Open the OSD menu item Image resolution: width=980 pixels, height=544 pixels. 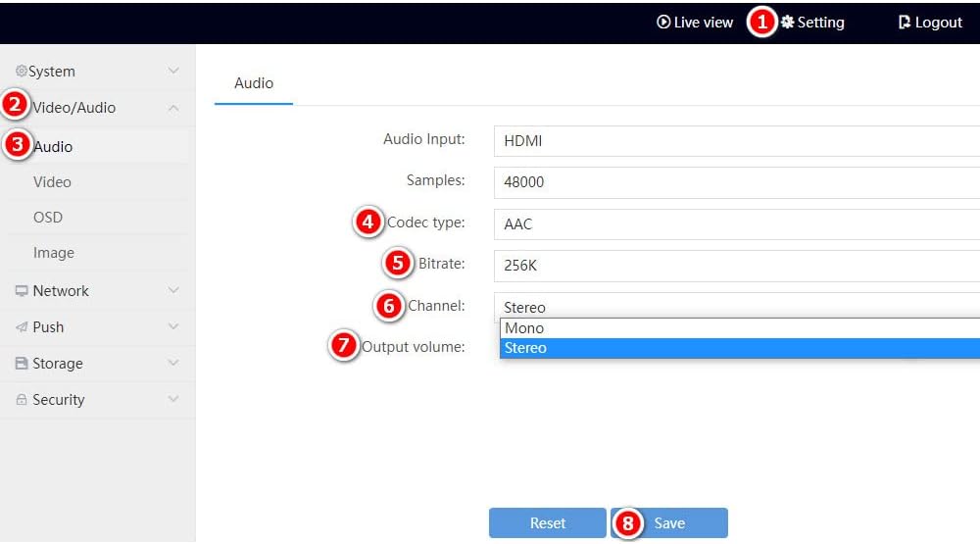47,218
